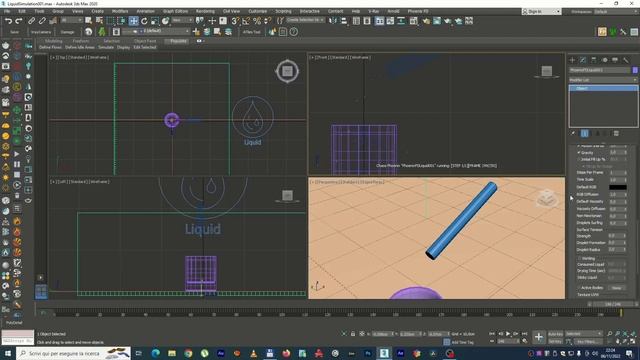Open the Default RGB black color swatch
The height and width of the screenshot is (360, 640).
pyautogui.click(x=618, y=187)
